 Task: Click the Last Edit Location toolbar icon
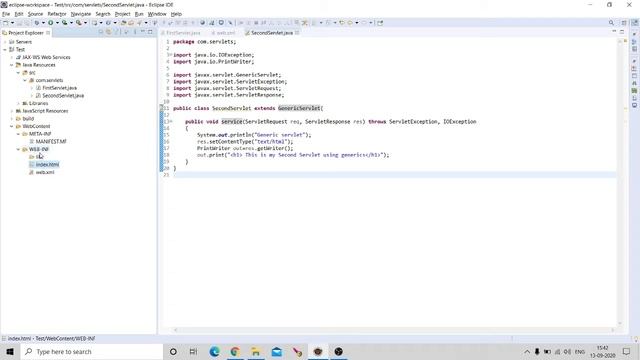tap(342, 23)
